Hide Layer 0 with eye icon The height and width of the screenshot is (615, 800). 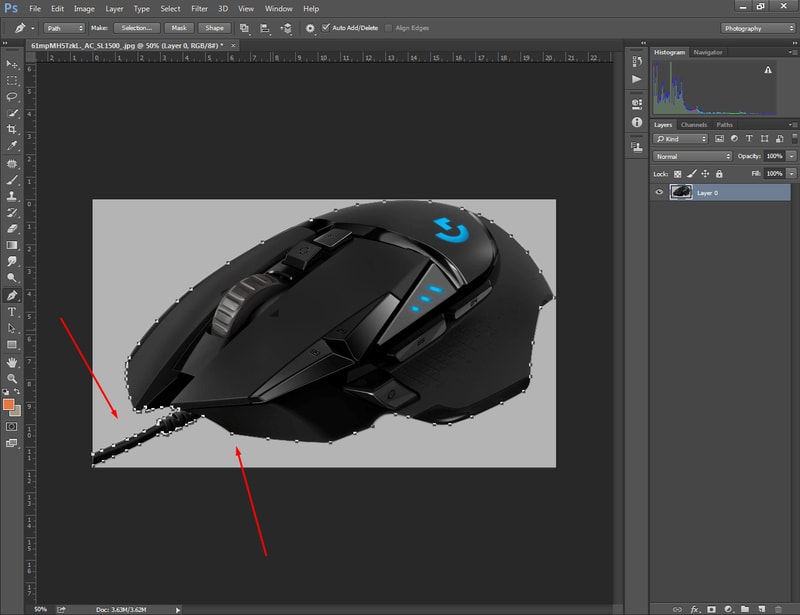pyautogui.click(x=659, y=192)
